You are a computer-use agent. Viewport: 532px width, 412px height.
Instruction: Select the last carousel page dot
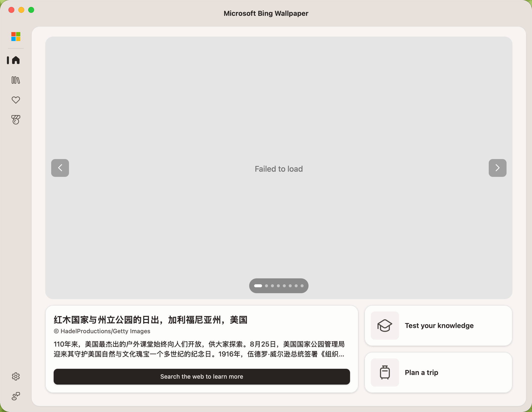coord(302,286)
